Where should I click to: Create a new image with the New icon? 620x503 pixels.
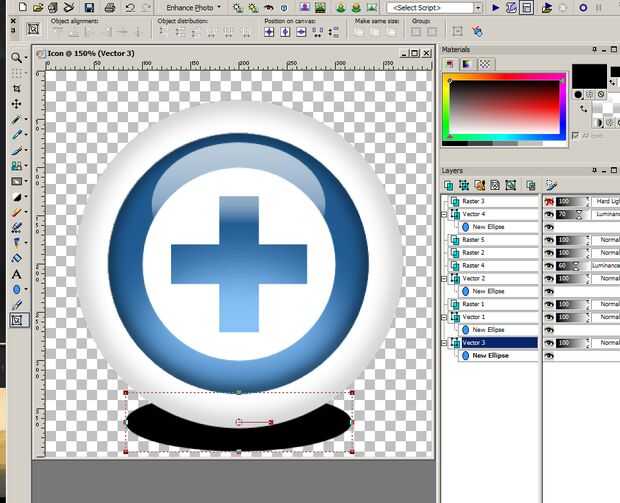(x=23, y=7)
